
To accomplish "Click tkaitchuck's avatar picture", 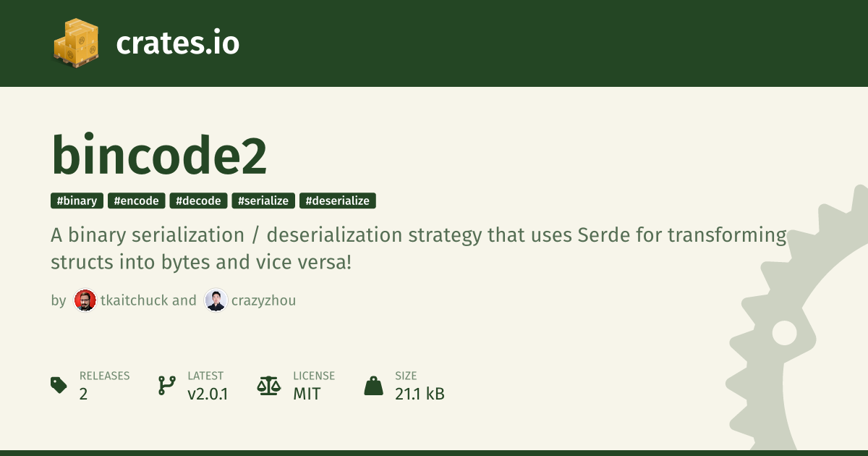I will 85,300.
